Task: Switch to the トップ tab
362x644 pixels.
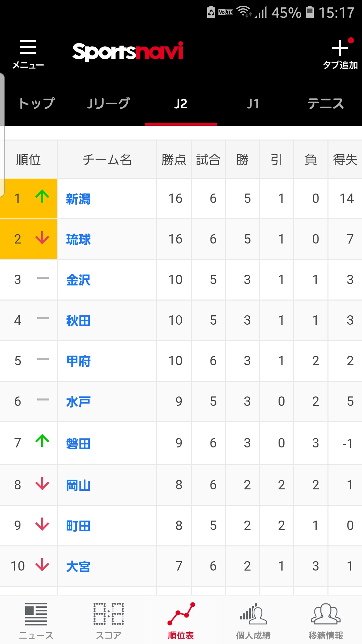Action: pos(36,104)
